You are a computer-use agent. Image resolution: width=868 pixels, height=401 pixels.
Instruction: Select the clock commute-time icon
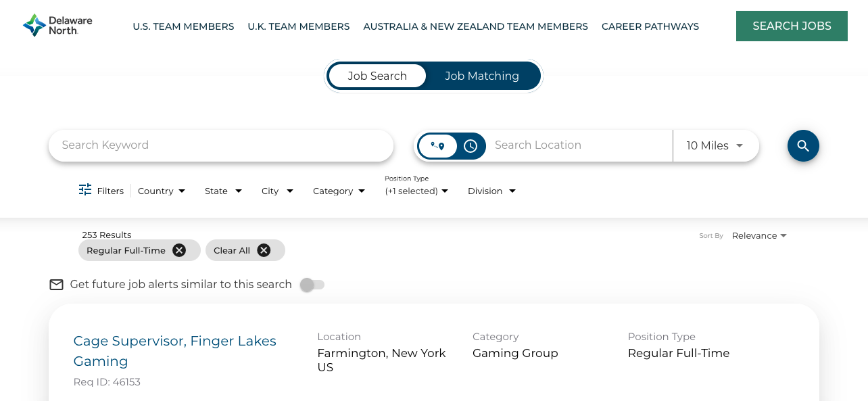coord(471,146)
